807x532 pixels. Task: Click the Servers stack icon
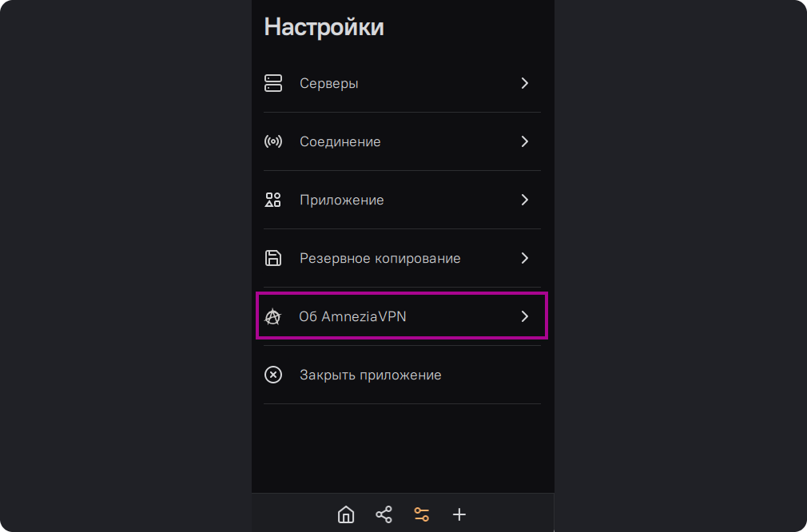click(x=273, y=83)
